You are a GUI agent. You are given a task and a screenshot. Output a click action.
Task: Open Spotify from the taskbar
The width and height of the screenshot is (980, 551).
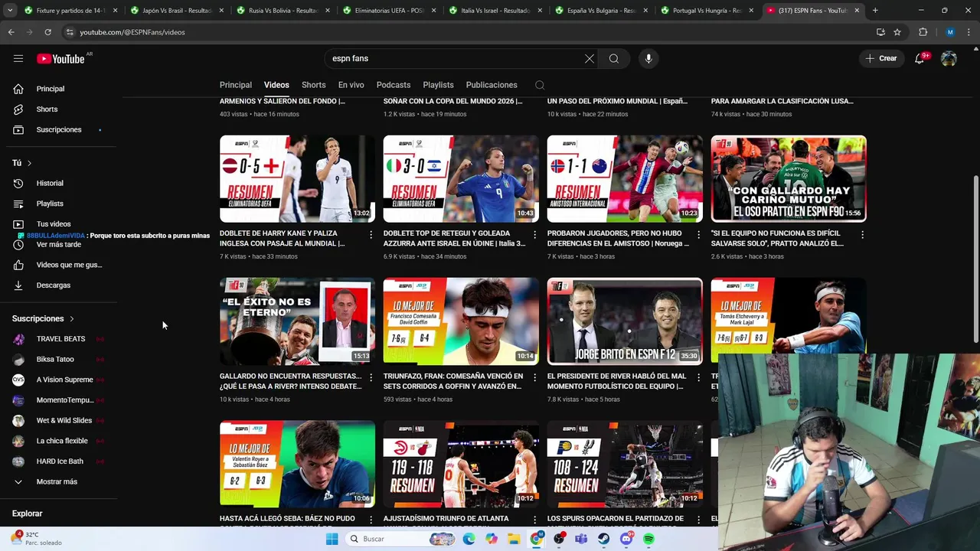648,539
